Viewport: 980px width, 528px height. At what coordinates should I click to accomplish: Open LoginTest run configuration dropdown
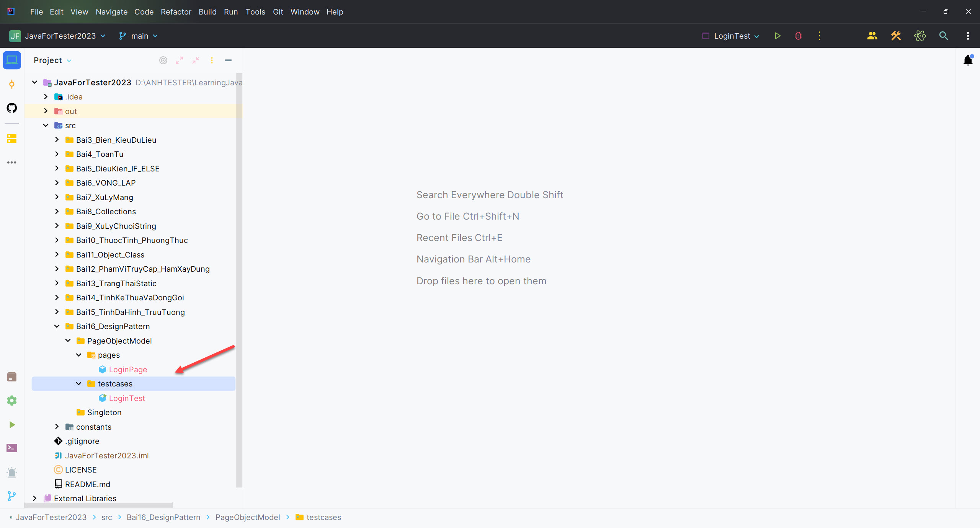[x=730, y=36]
